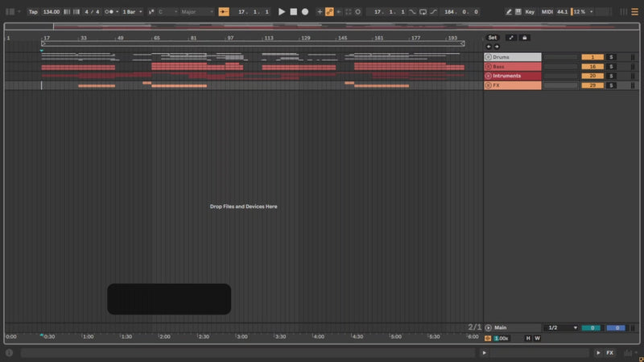Click the Play button in transport
Screen dimensions: 644x362
(282, 12)
